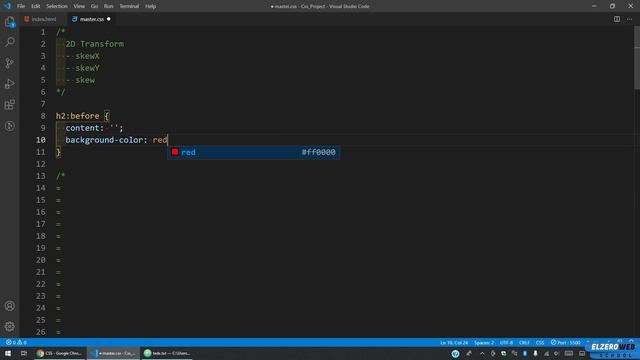Click the #ff0000 value in suggestion
The height and width of the screenshot is (360, 640).
[x=318, y=152]
